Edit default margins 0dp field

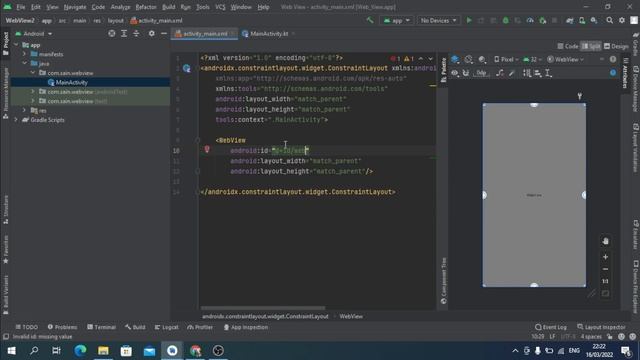click(x=482, y=73)
